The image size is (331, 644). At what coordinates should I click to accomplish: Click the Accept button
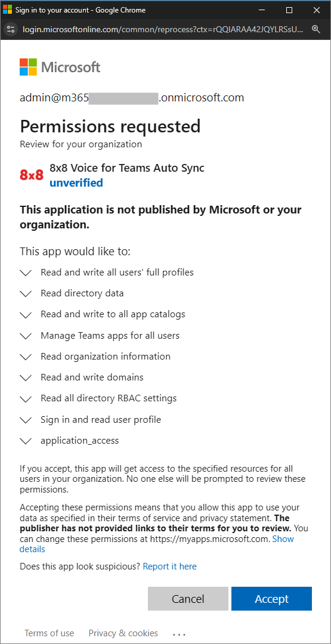coord(271,599)
